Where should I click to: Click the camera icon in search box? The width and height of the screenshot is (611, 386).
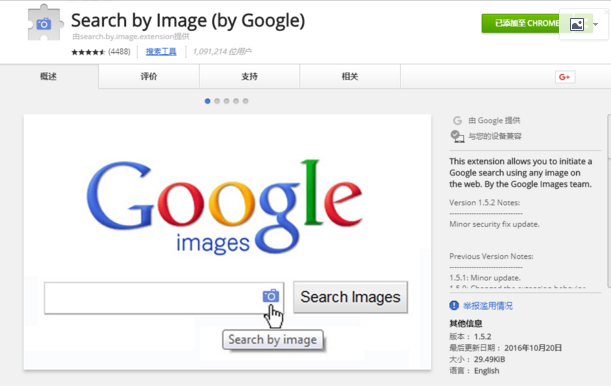(271, 296)
